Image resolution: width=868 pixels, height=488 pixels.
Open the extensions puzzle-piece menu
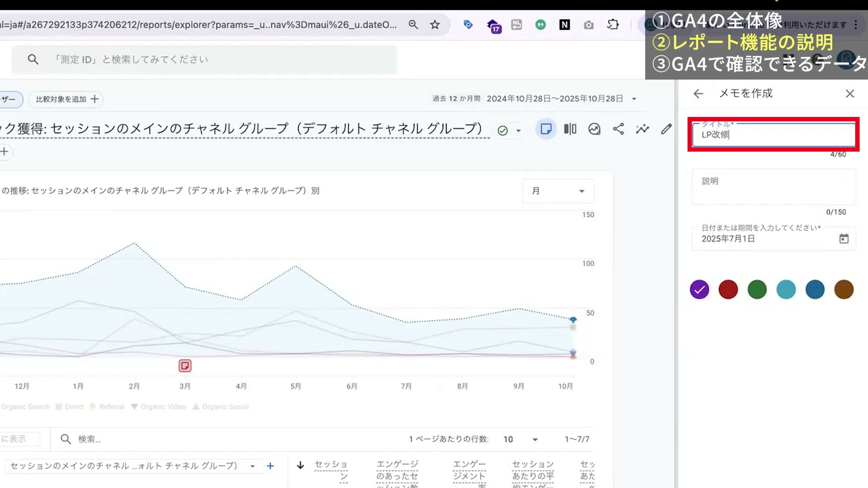click(x=613, y=24)
